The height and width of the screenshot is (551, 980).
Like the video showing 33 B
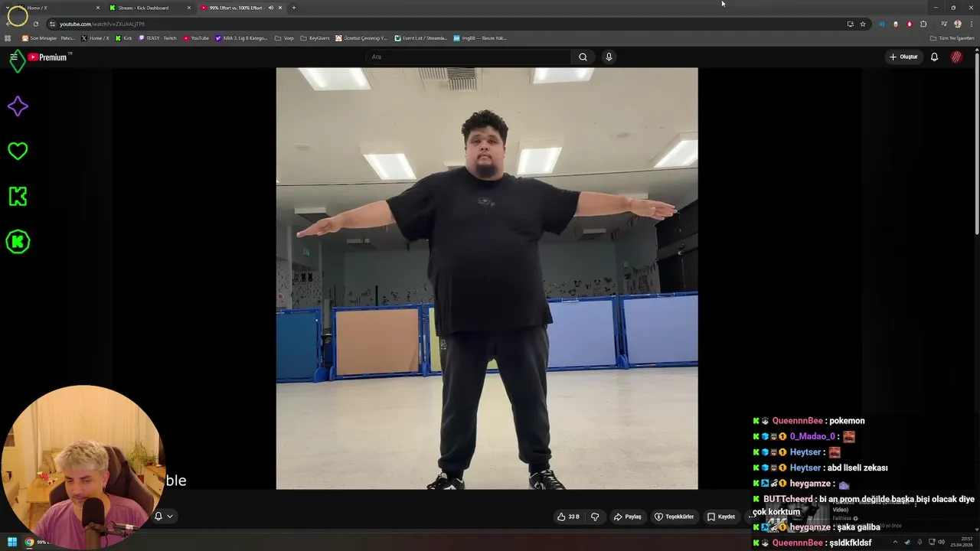coord(568,517)
